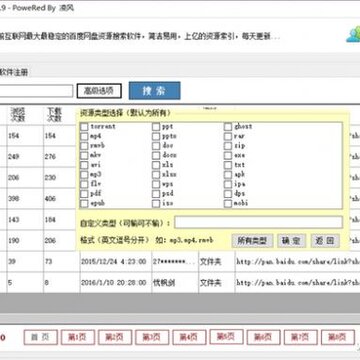Select the epub checkbox
The height and width of the screenshot is (360, 360).
click(x=84, y=204)
